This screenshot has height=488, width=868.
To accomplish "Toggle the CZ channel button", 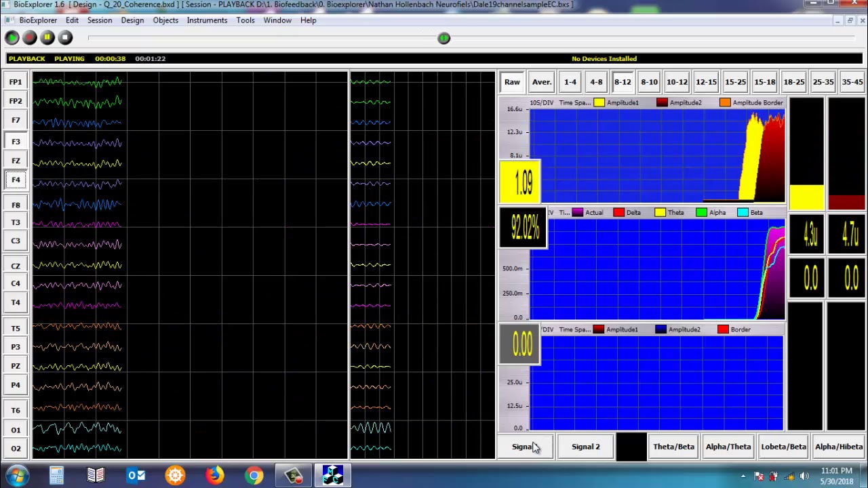I will (16, 266).
